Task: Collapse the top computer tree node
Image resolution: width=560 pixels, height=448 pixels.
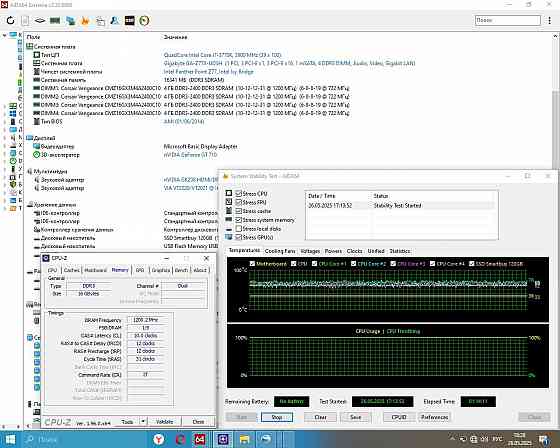Action: click(x=4, y=35)
